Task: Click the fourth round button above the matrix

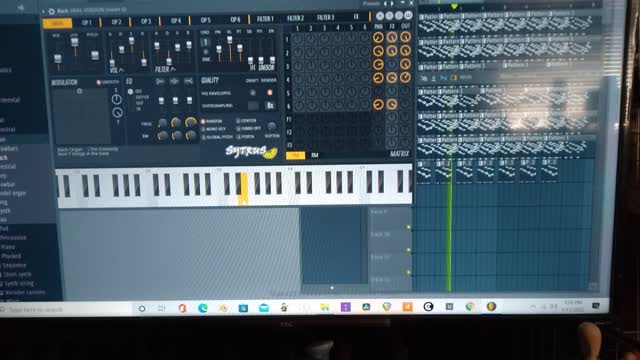Action: pos(408,16)
